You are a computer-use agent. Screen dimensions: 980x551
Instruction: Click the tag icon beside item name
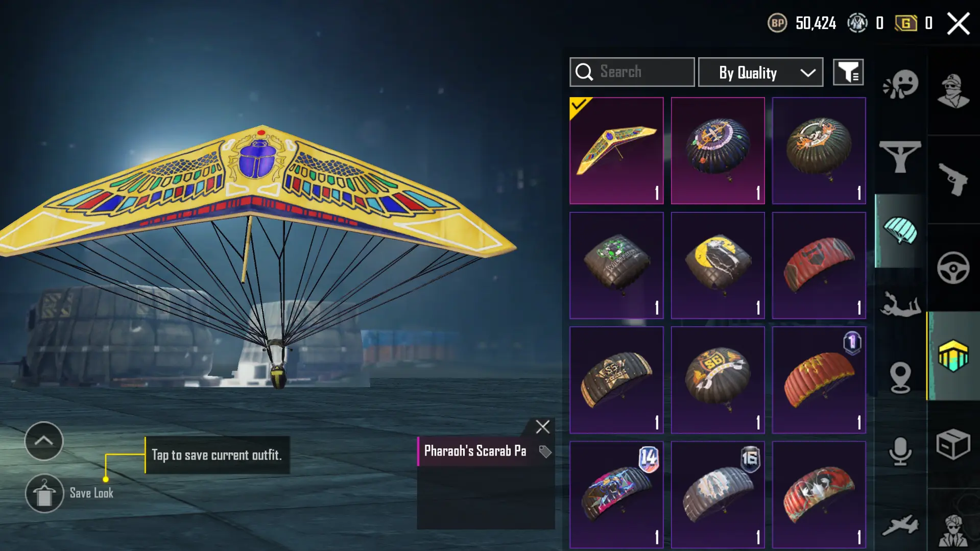[545, 451]
